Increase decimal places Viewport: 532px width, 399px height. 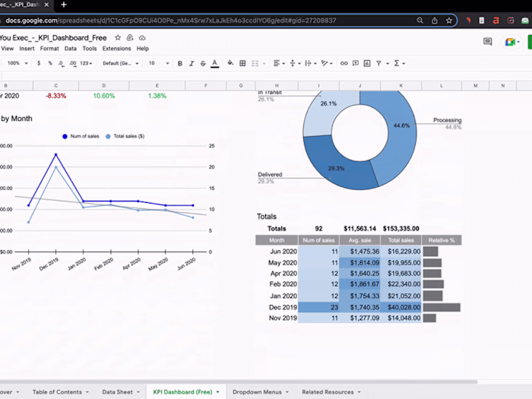pyautogui.click(x=73, y=63)
